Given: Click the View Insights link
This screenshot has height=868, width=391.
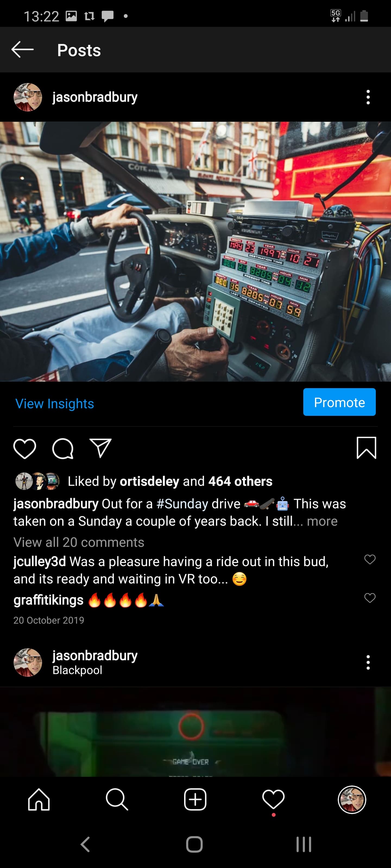Looking at the screenshot, I should click(x=55, y=403).
